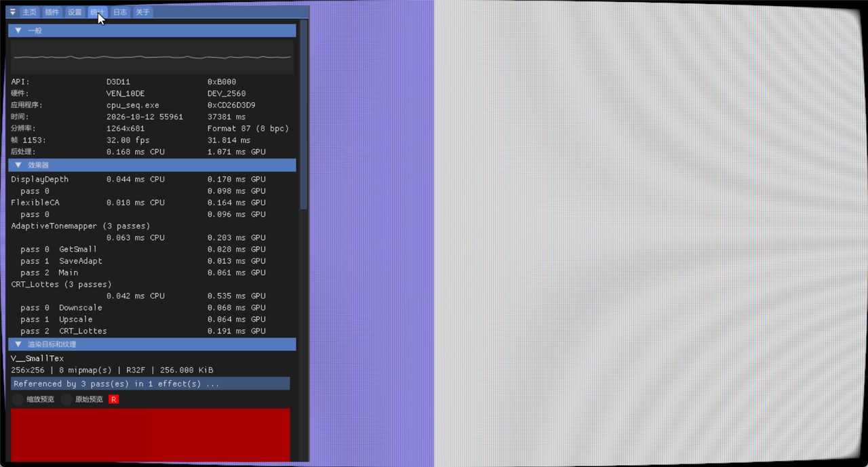The image size is (868, 467).
Task: Open the 设置 tab
Action: tap(75, 12)
